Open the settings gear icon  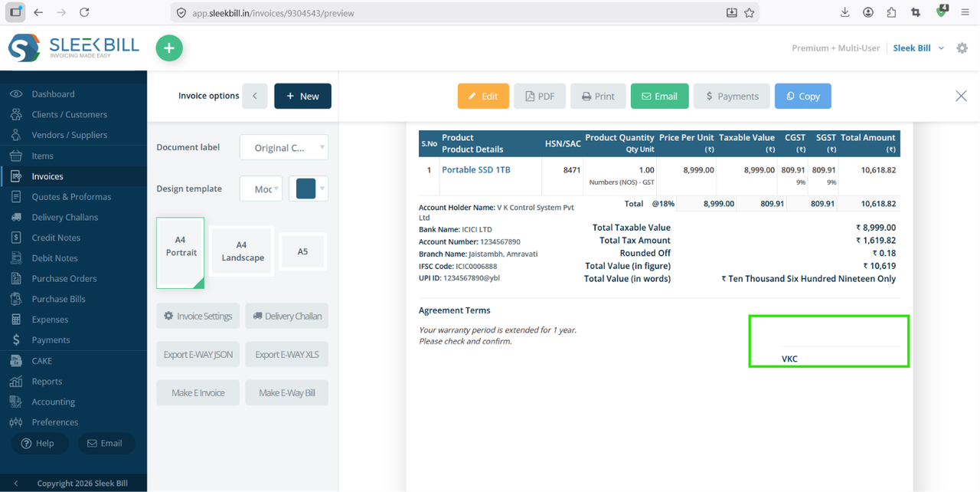click(x=962, y=48)
